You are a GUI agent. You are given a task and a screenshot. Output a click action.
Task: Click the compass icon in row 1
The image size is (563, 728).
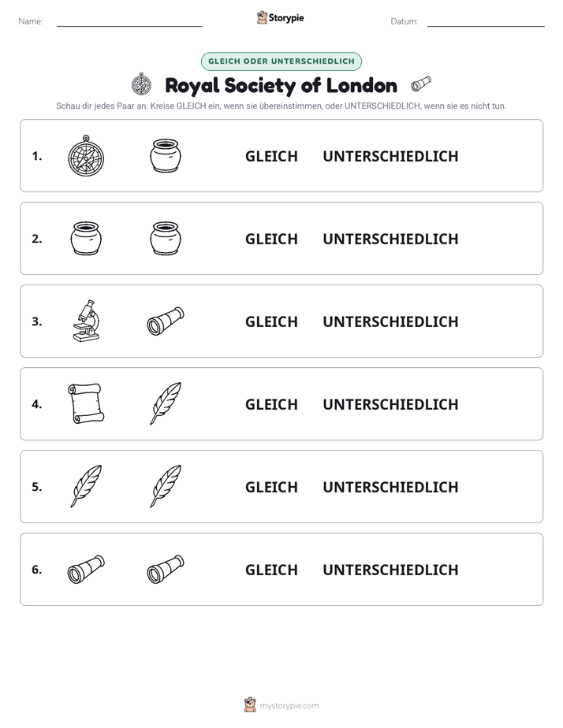[x=86, y=155]
